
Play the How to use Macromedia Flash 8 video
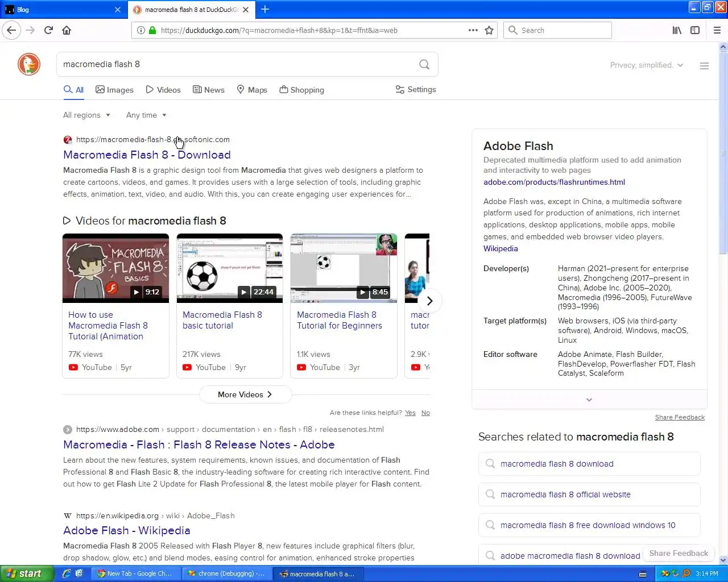coord(115,268)
